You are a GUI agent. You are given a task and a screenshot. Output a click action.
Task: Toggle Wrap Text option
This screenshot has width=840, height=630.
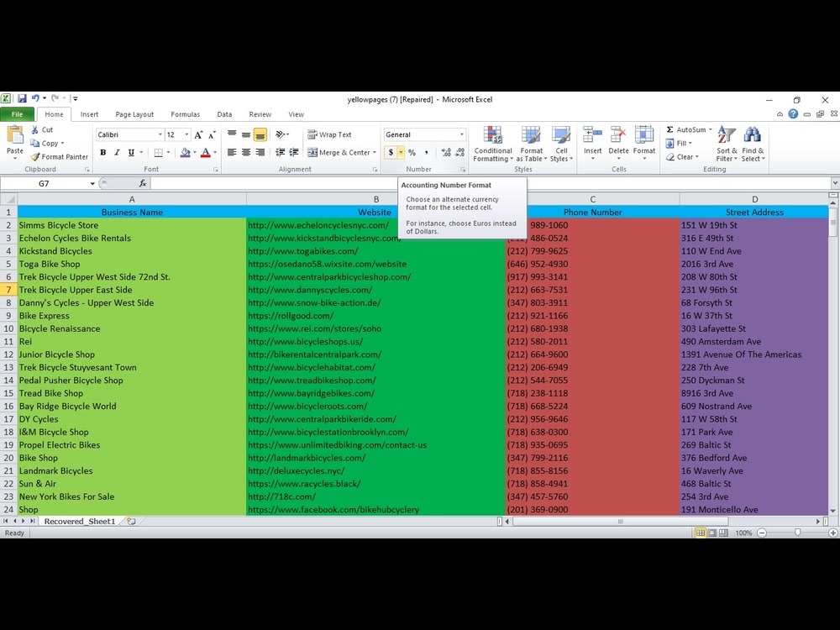329,135
